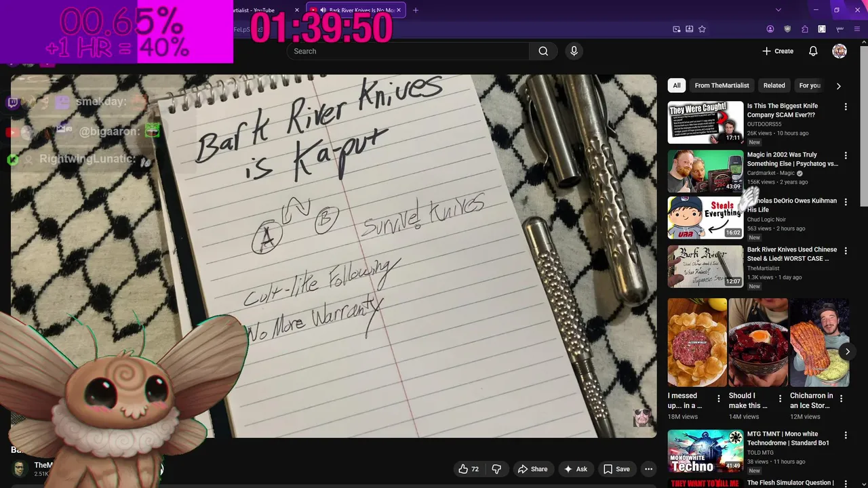Open 'MTG TMNT | Mono white Technodrome' title
The height and width of the screenshot is (488, 868).
click(x=788, y=439)
